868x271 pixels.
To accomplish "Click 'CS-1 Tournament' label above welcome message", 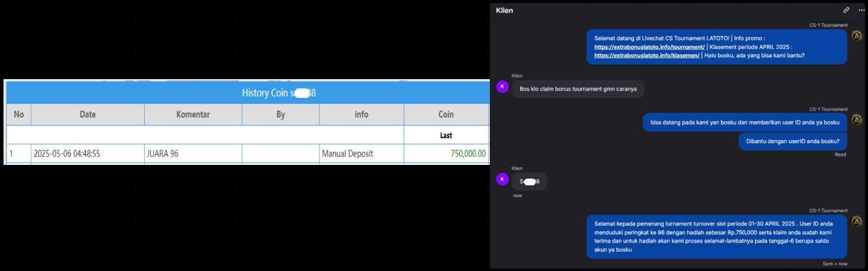I will [828, 25].
